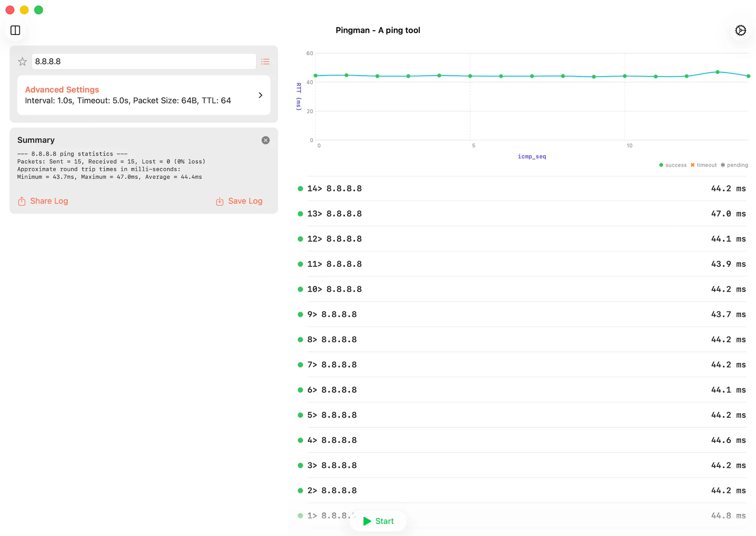
Task: Click the green window zoom button
Action: pos(39,10)
